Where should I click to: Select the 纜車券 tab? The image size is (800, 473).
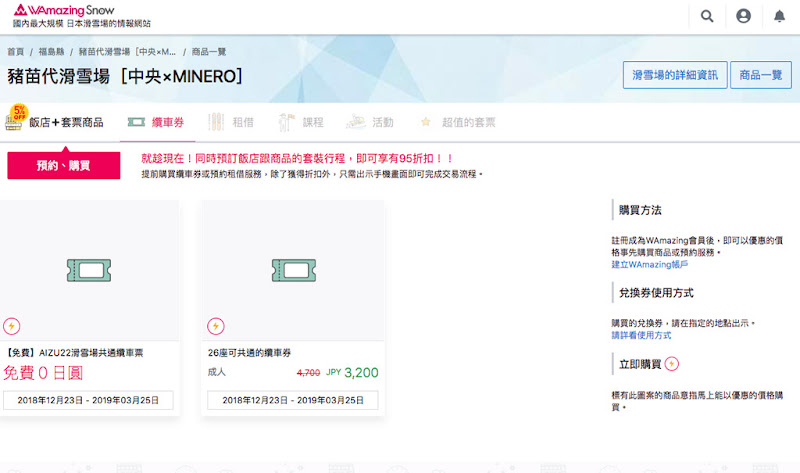click(157, 122)
